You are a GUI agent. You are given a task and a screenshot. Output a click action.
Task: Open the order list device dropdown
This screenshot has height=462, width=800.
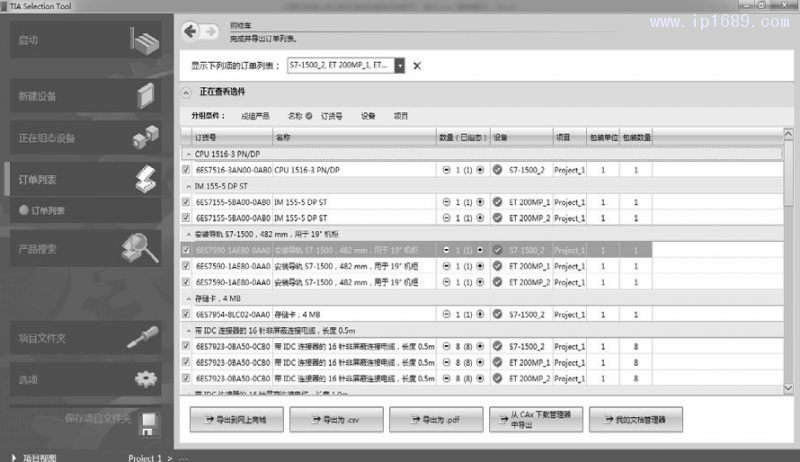click(400, 65)
